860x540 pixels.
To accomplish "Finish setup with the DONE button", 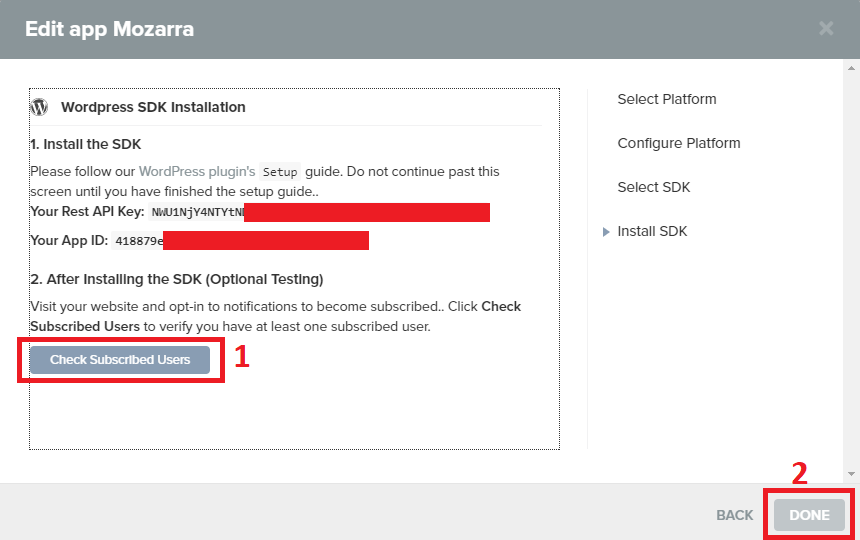I will (809, 515).
